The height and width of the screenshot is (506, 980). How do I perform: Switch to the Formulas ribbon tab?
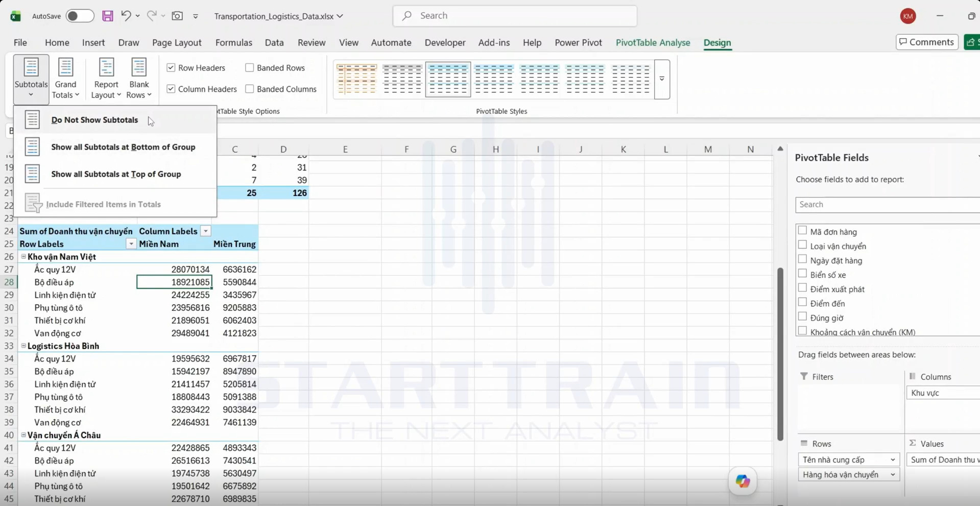pos(234,42)
